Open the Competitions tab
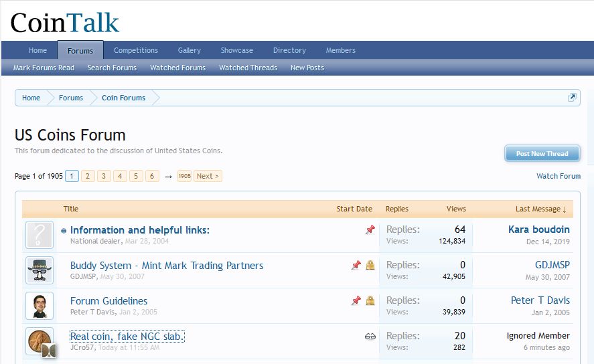The height and width of the screenshot is (364, 594). tap(136, 50)
